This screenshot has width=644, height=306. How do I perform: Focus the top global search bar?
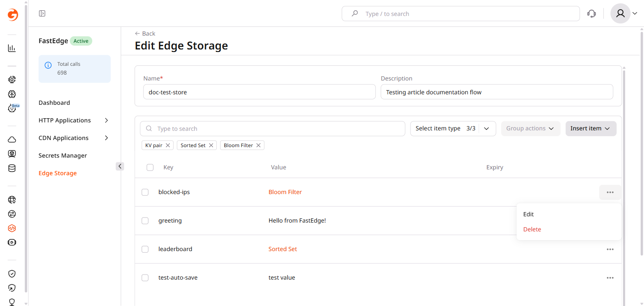[461, 13]
